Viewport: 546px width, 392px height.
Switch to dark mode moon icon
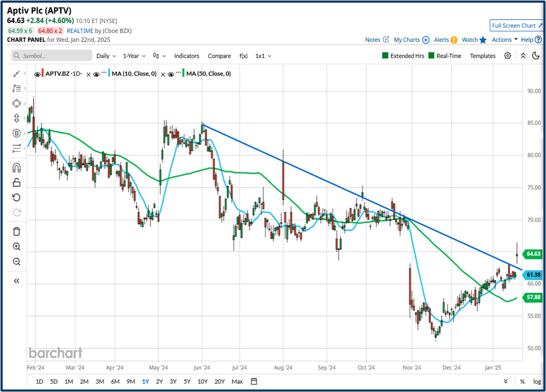pyautogui.click(x=535, y=56)
